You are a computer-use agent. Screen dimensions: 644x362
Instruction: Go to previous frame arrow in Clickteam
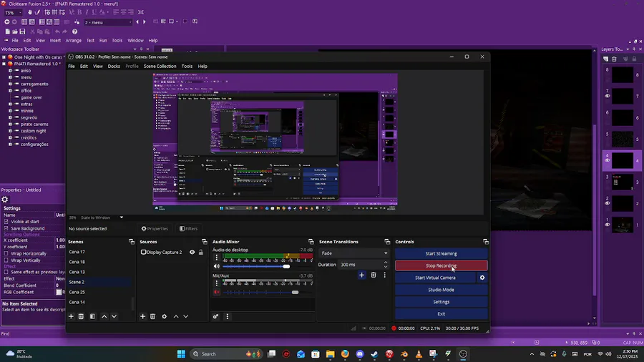[137, 22]
